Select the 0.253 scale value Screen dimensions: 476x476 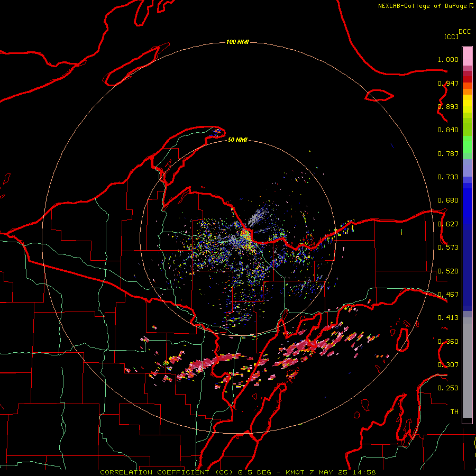[x=448, y=388]
